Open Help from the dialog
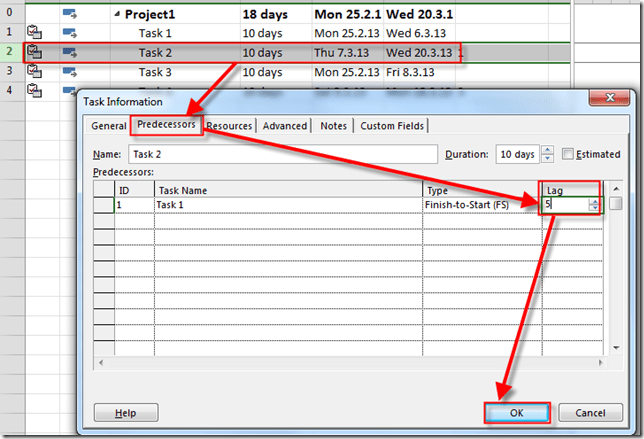 125,412
